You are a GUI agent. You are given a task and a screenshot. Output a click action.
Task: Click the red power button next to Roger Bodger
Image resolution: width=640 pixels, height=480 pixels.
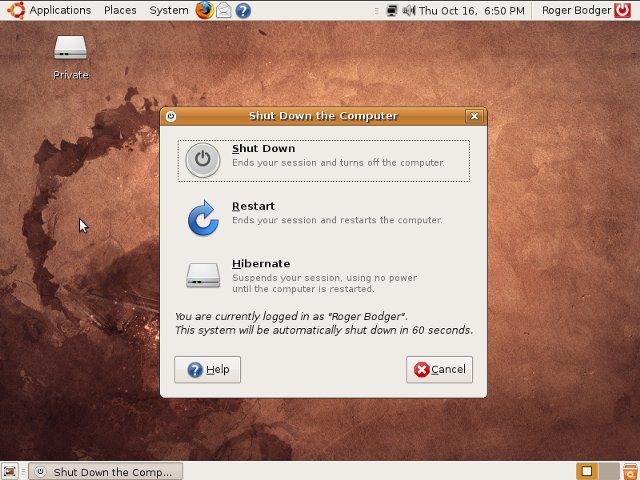coord(622,10)
